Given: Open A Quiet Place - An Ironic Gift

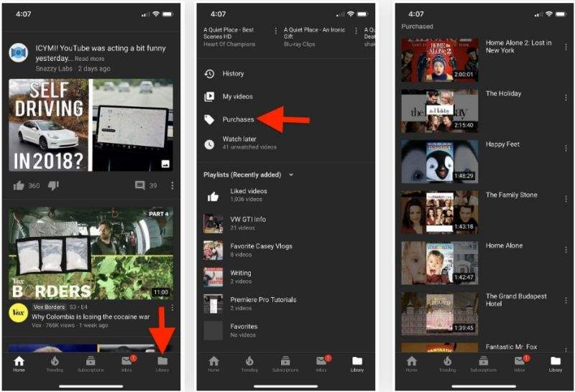Looking at the screenshot, I should (314, 33).
